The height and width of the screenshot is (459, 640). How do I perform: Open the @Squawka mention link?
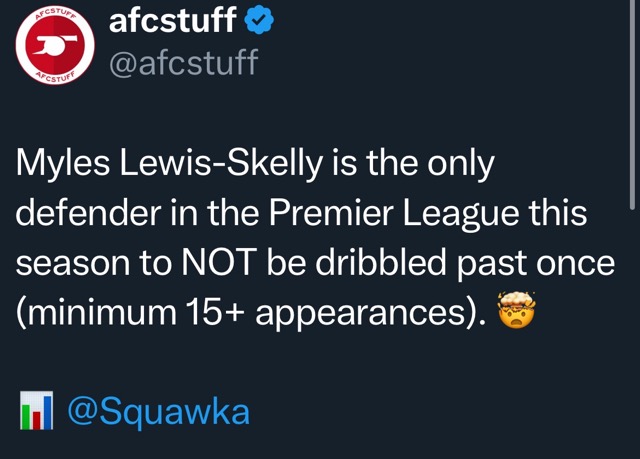coord(158,411)
